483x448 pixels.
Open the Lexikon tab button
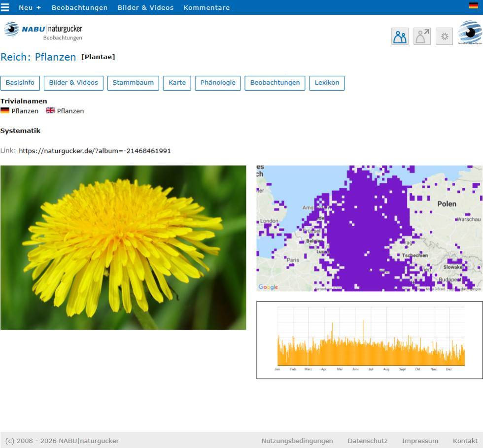coord(327,83)
